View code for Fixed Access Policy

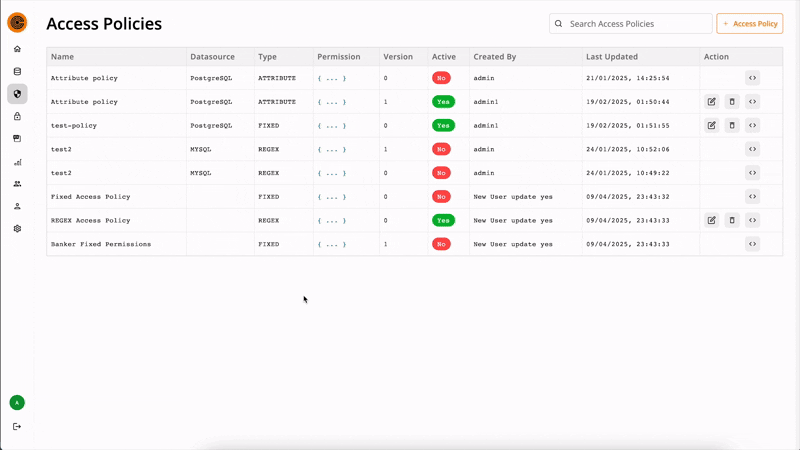[753, 196]
